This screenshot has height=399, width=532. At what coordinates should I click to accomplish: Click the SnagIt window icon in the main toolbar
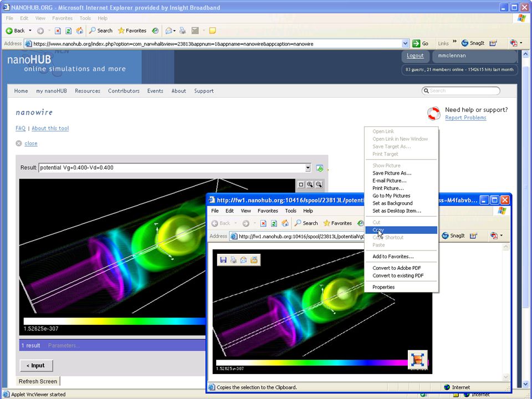tap(493, 43)
